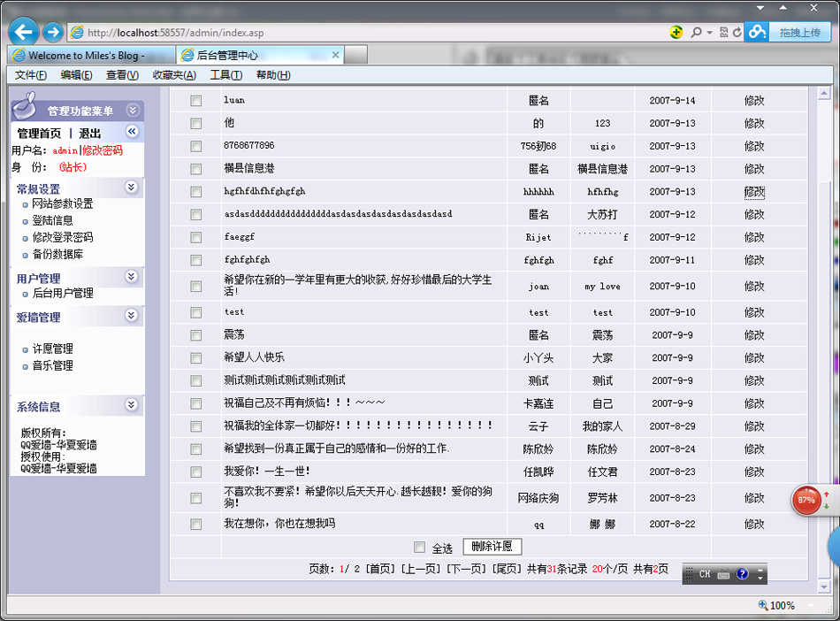840x621 pixels.
Task: Click the bullet icon beside 许愿管理
Action: coord(25,350)
